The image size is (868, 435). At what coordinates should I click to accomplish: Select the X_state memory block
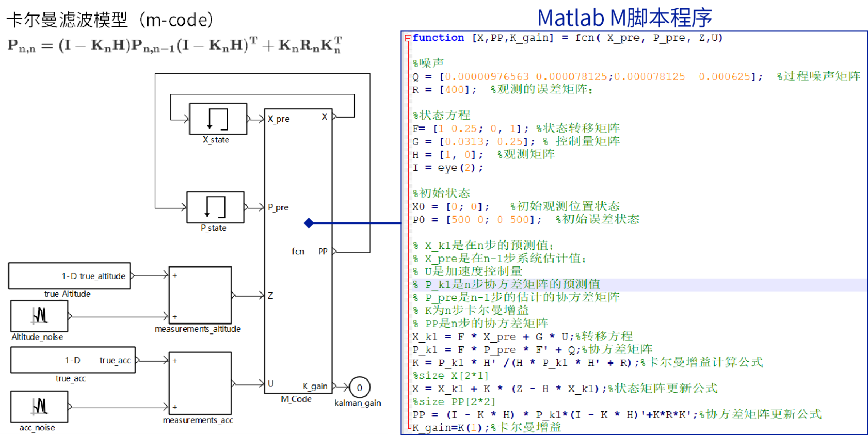[x=218, y=119]
